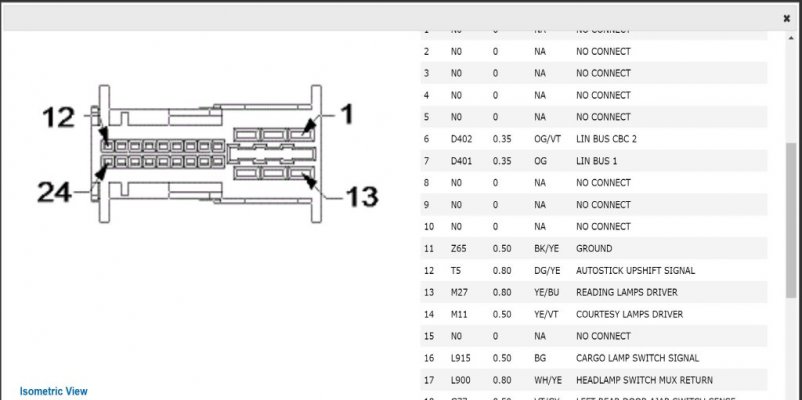Select the HEADLAMP SWITCH MUX RETURN row
802x400 pixels.
tap(594, 380)
